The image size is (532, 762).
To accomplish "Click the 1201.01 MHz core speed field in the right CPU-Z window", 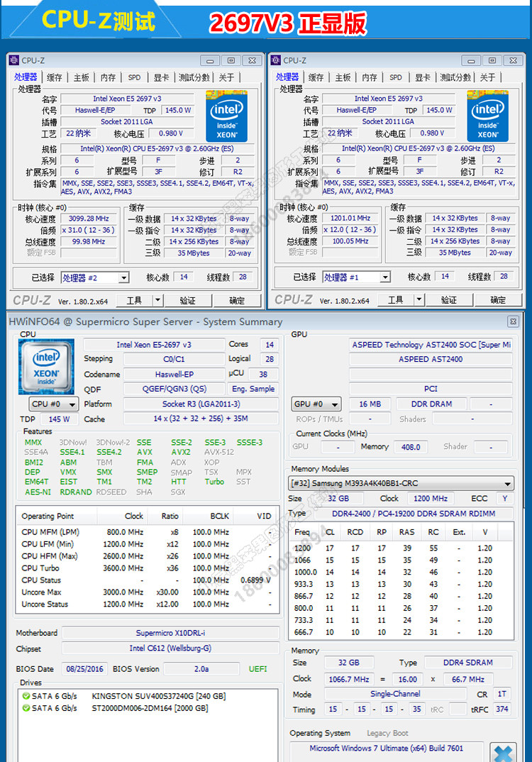I will click(350, 219).
